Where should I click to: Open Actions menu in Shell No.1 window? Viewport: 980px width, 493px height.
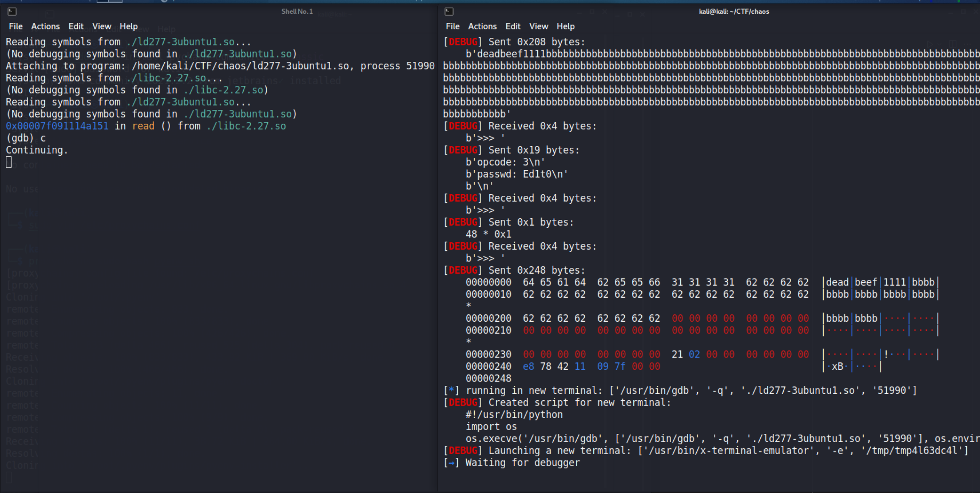[x=45, y=26]
